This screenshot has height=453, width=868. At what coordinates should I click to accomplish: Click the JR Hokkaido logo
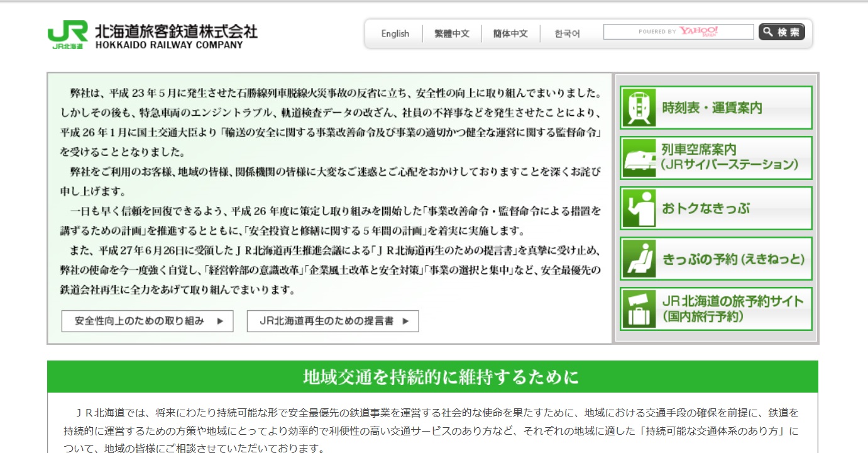click(67, 35)
